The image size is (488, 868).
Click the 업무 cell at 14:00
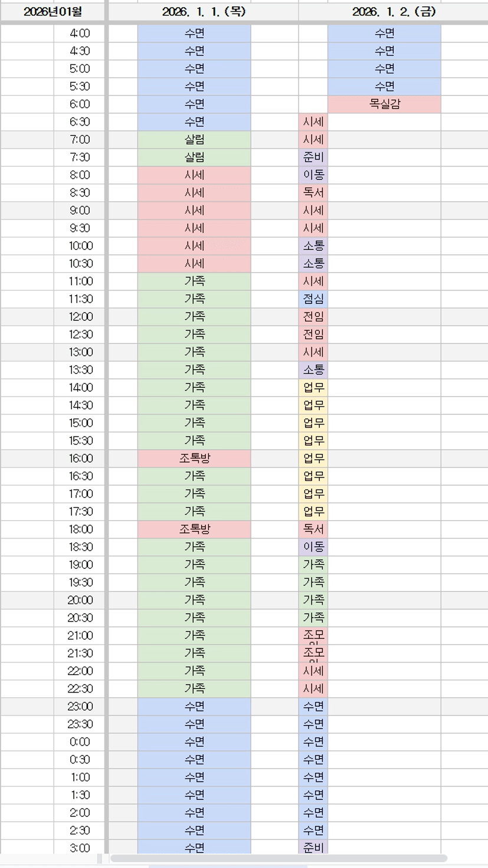pos(313,388)
